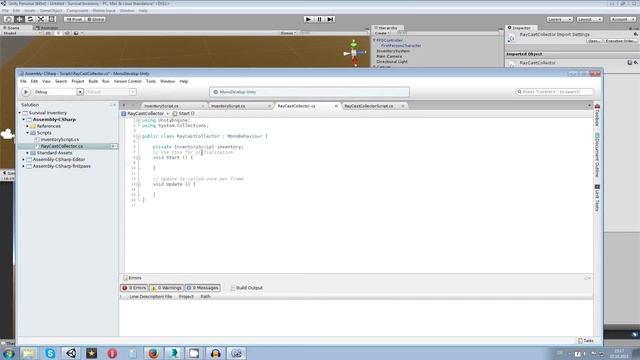This screenshot has width=640, height=360.
Task: Toggle 0 Messages filter button
Action: [203, 288]
